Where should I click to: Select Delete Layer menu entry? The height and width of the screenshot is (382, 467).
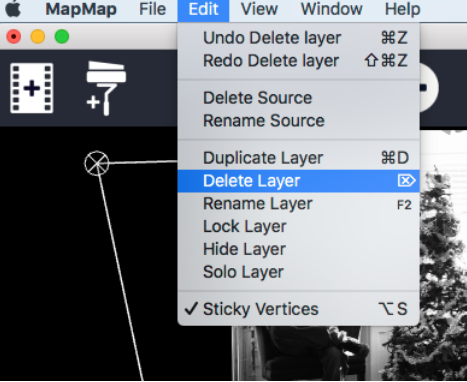298,181
